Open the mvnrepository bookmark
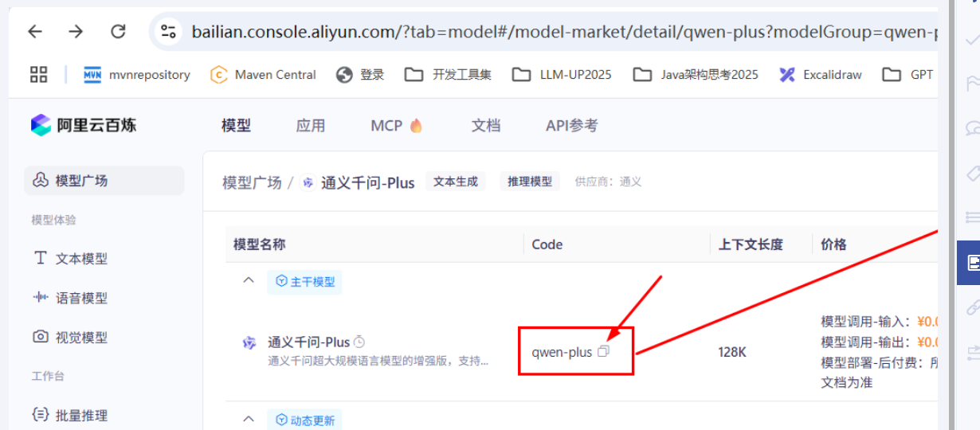980x430 pixels. (137, 74)
